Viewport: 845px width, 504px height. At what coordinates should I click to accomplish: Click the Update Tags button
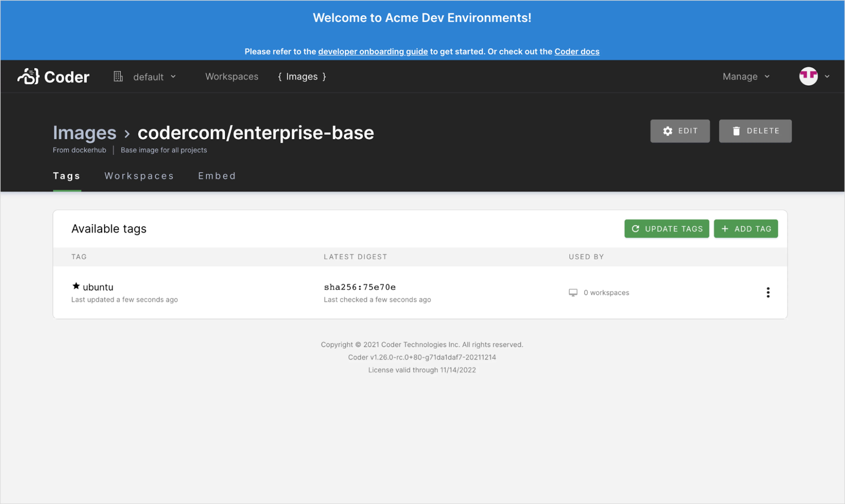667,229
